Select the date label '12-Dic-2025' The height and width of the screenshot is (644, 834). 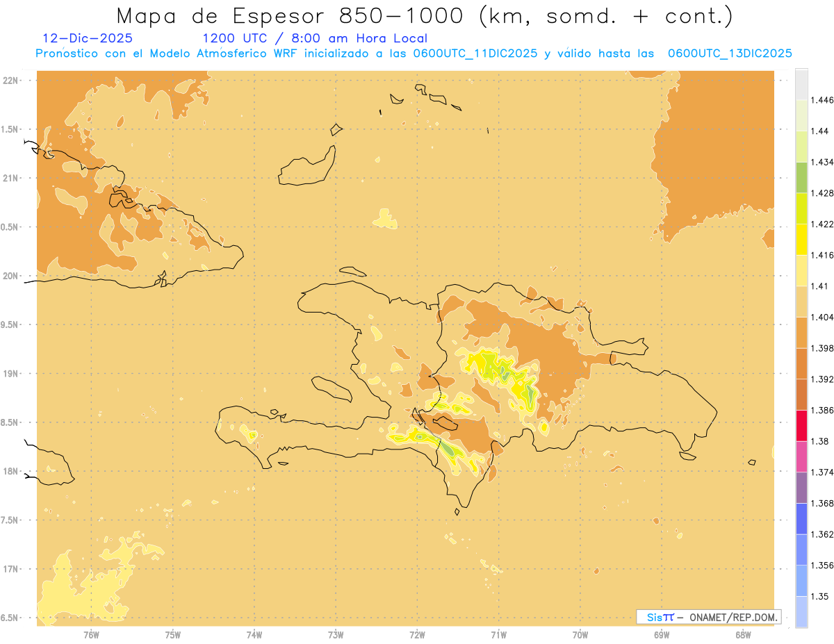click(x=88, y=39)
